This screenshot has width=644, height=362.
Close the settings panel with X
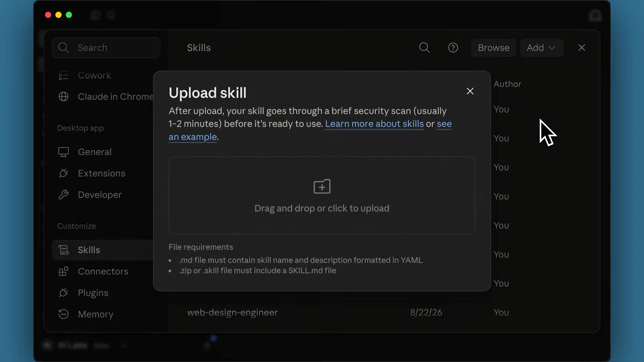point(582,48)
